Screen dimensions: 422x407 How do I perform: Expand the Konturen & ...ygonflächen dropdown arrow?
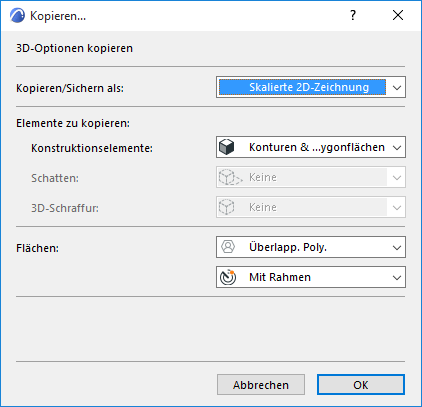pos(397,147)
